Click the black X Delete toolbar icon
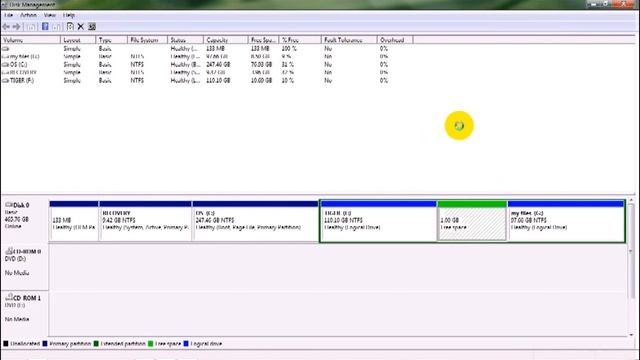The width and height of the screenshot is (640, 360). pyautogui.click(x=81, y=27)
